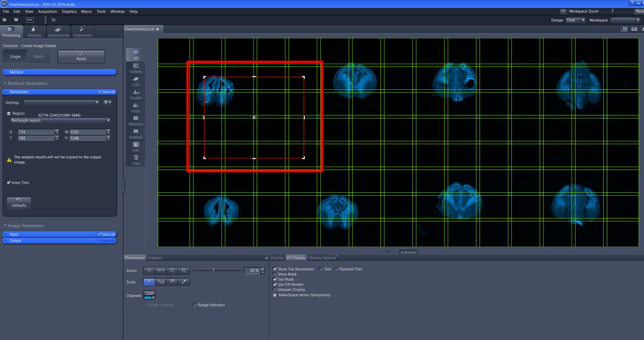Click the W width input field

pos(88,132)
